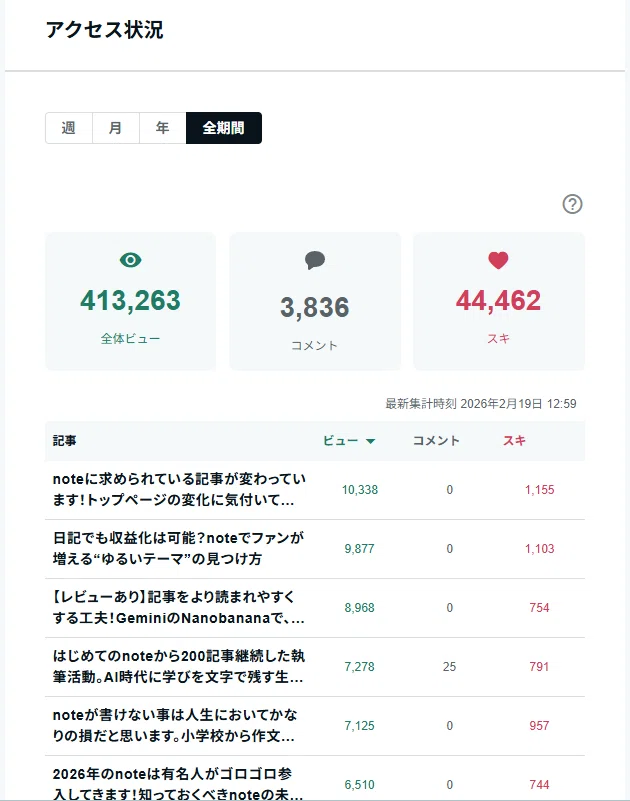Click the red heart likes icon
Image resolution: width=630 pixels, height=801 pixels.
498,260
